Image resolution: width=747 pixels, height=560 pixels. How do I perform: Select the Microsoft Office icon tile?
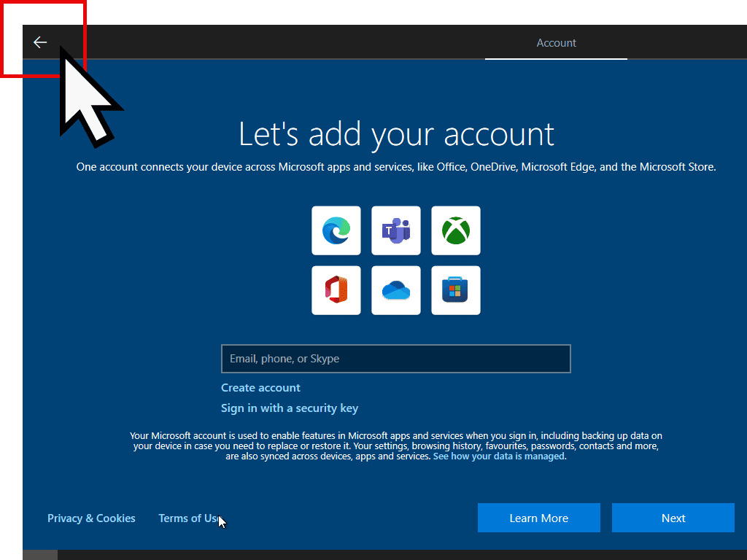(x=336, y=290)
